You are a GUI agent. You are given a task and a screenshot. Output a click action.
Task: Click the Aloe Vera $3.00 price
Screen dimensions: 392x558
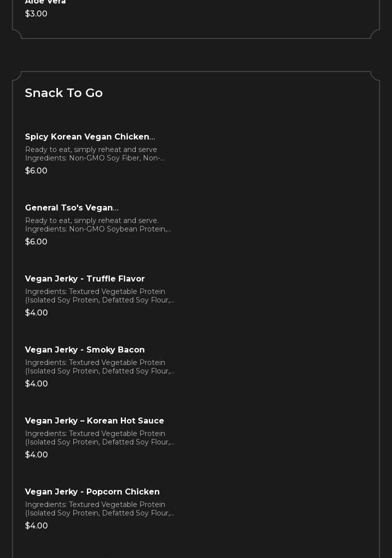click(x=36, y=13)
